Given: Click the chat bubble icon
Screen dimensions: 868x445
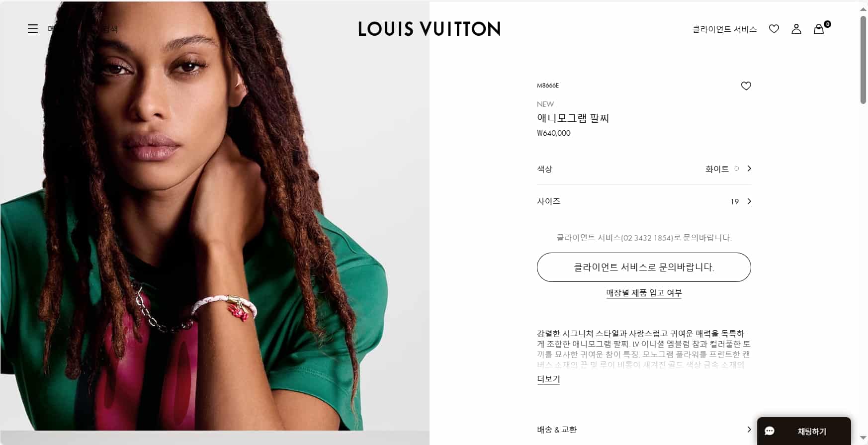Looking at the screenshot, I should pos(770,431).
